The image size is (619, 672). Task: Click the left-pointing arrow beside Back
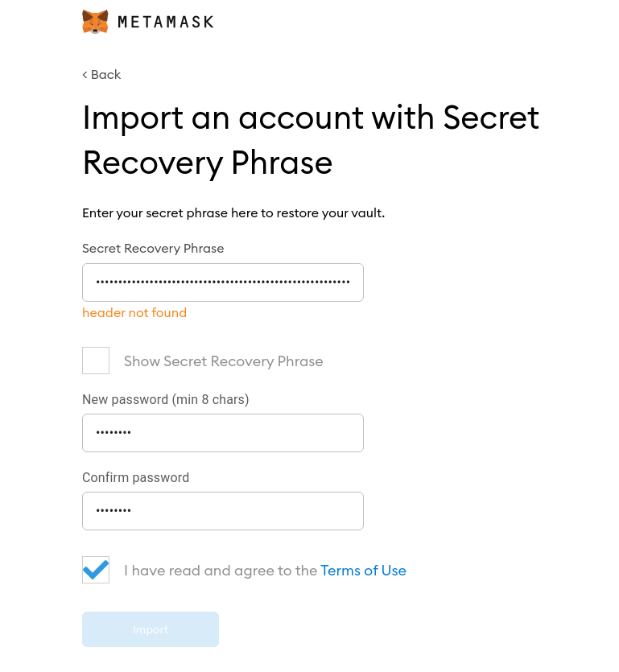(x=85, y=74)
